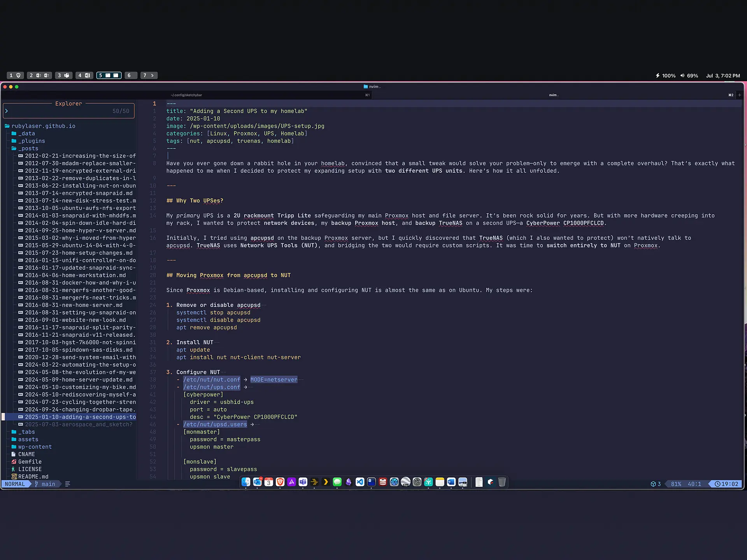The image size is (747, 560).
Task: Switch to the ~/.config/sketchybar terminal tab
Action: coord(186,95)
